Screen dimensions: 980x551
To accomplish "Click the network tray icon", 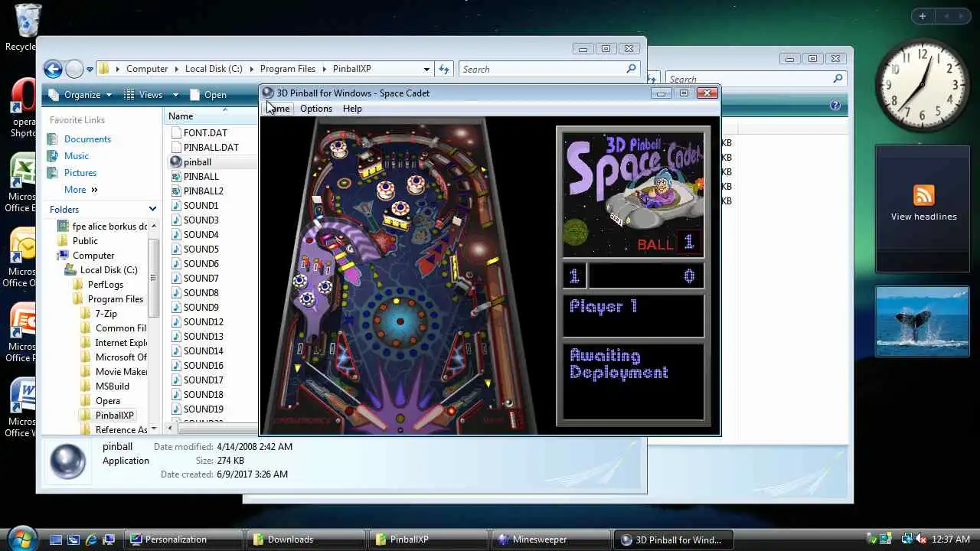I will coord(907,540).
